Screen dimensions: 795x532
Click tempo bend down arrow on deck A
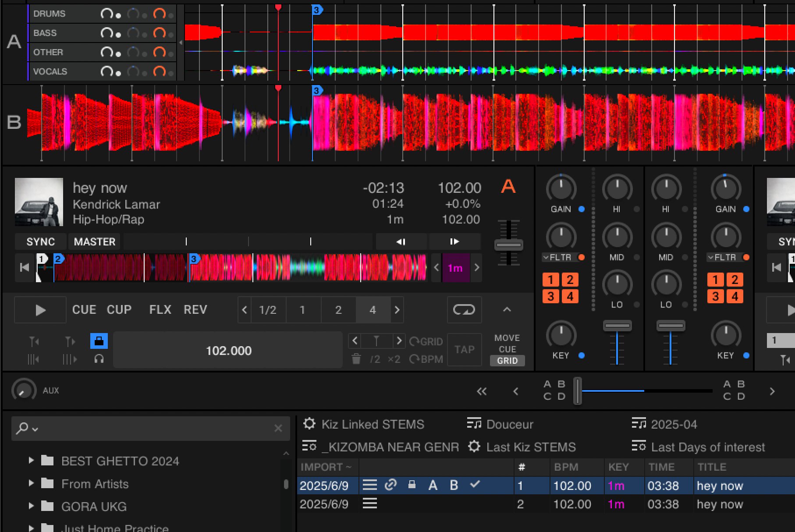[401, 241]
